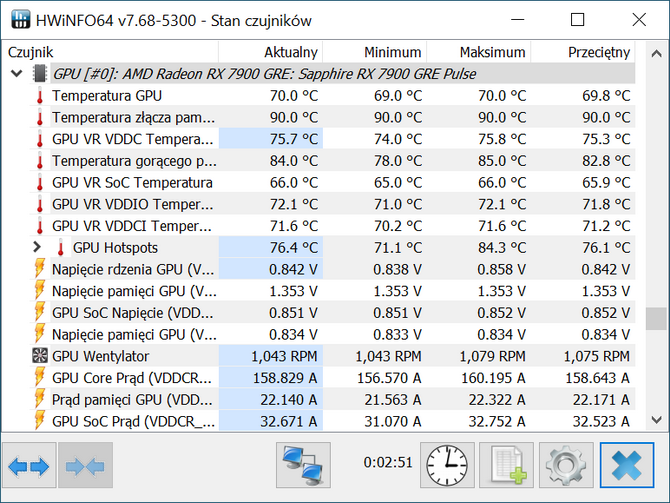Click the 78.0 °C minimum value
The width and height of the screenshot is (670, 503).
tap(398, 161)
